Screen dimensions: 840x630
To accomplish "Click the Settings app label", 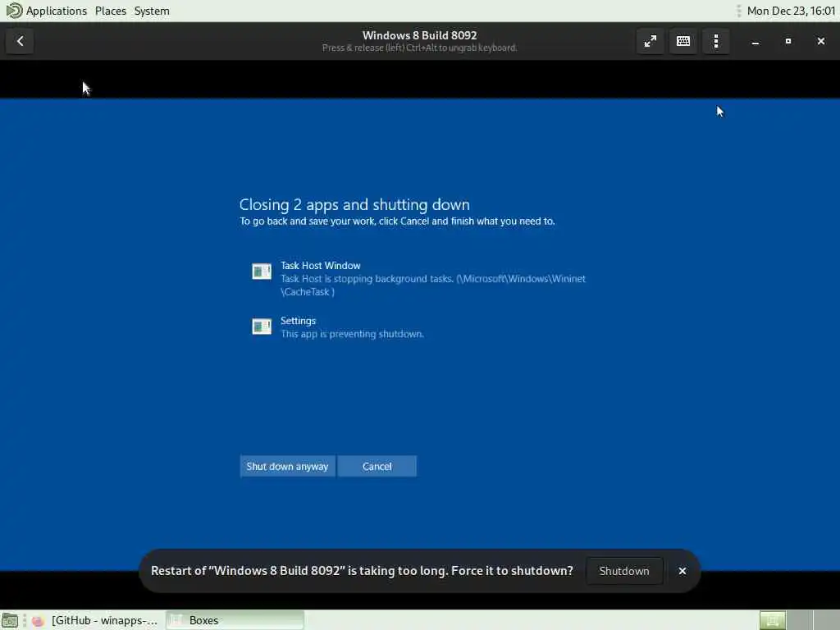I will (x=298, y=321).
